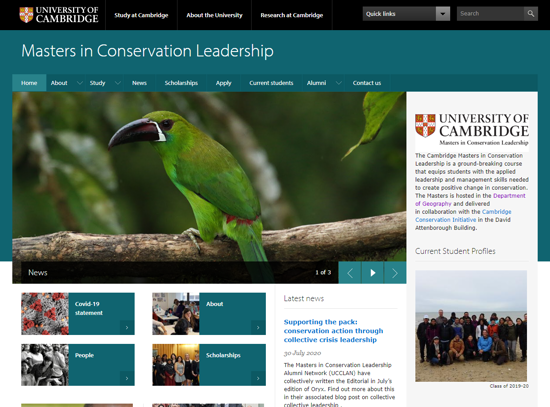Open the People tile
The image size is (550, 407).
pyautogui.click(x=78, y=365)
